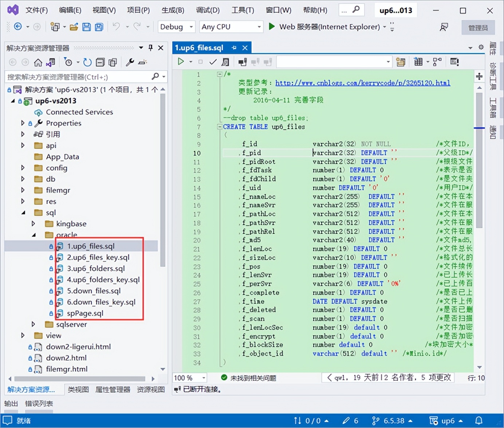
Task: Open the cnblogs URL in the SQL comment
Action: (x=363, y=83)
